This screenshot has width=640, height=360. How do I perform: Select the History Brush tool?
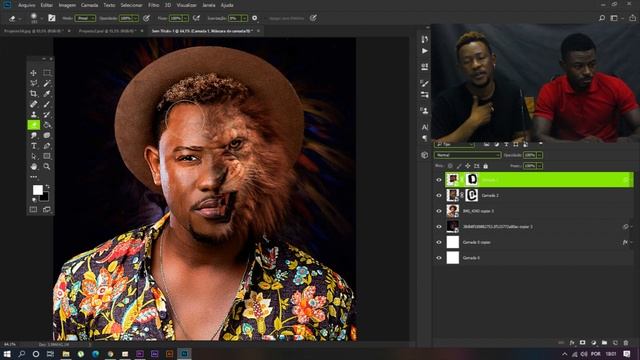[x=47, y=115]
